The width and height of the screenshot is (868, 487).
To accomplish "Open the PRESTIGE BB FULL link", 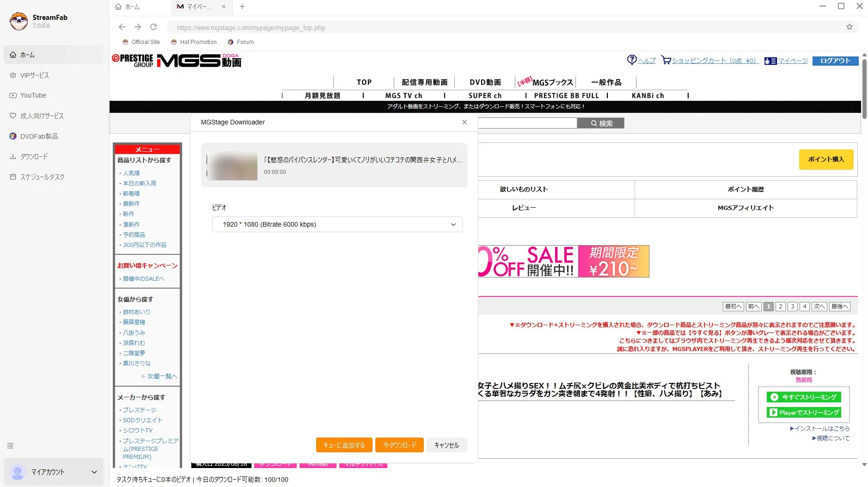I will coord(566,95).
